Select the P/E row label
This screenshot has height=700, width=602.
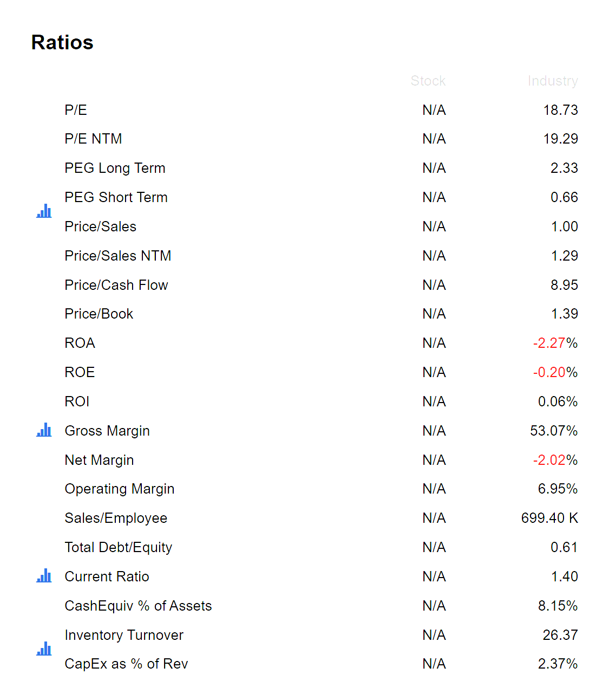[x=76, y=110]
